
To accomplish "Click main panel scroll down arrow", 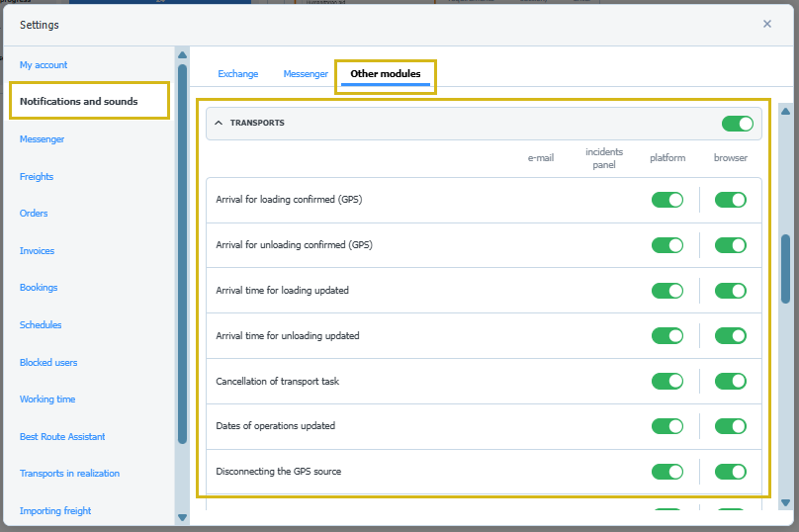I will pyautogui.click(x=785, y=502).
